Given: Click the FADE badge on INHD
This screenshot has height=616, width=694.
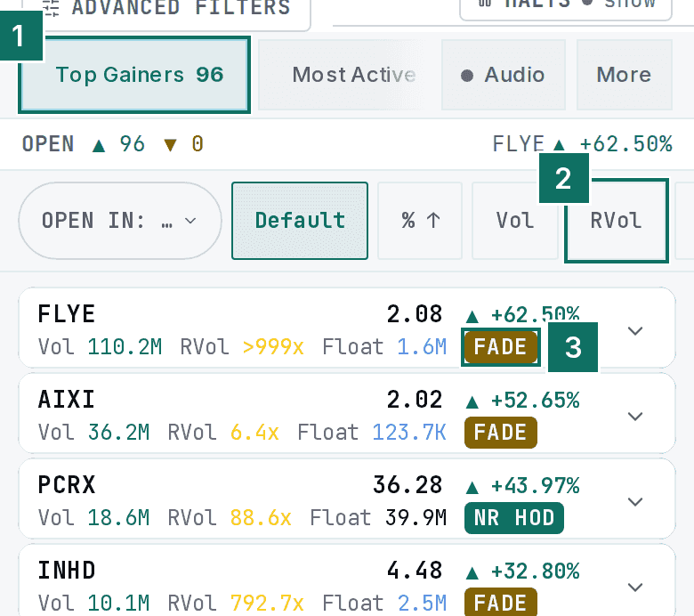Looking at the screenshot, I should click(x=501, y=603).
